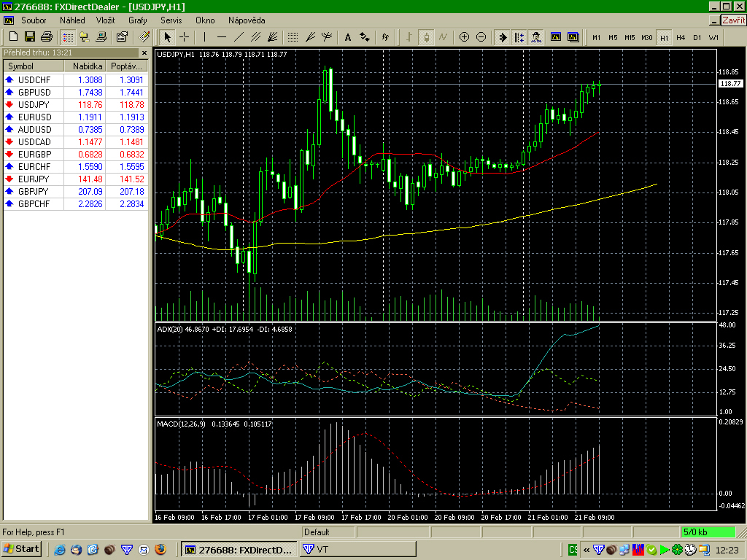
Task: Switch chart to line chart mode
Action: 443,36
